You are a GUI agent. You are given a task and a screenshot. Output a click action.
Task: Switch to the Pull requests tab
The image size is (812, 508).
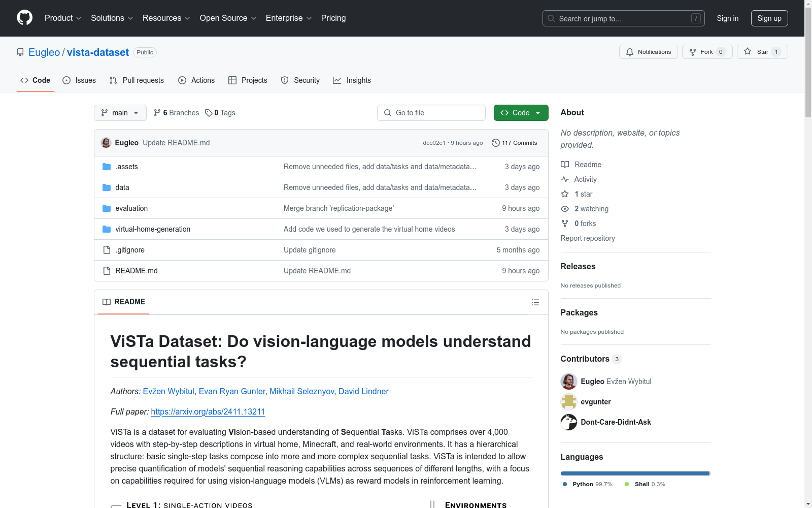(x=137, y=80)
